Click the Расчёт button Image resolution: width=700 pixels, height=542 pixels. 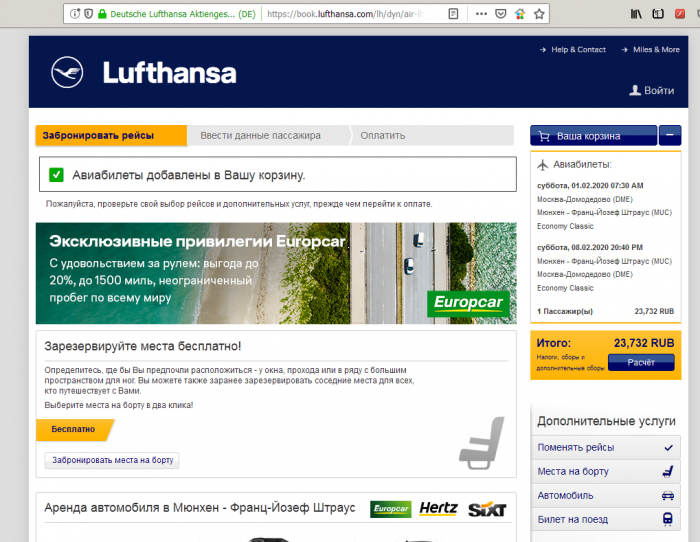[x=641, y=363]
